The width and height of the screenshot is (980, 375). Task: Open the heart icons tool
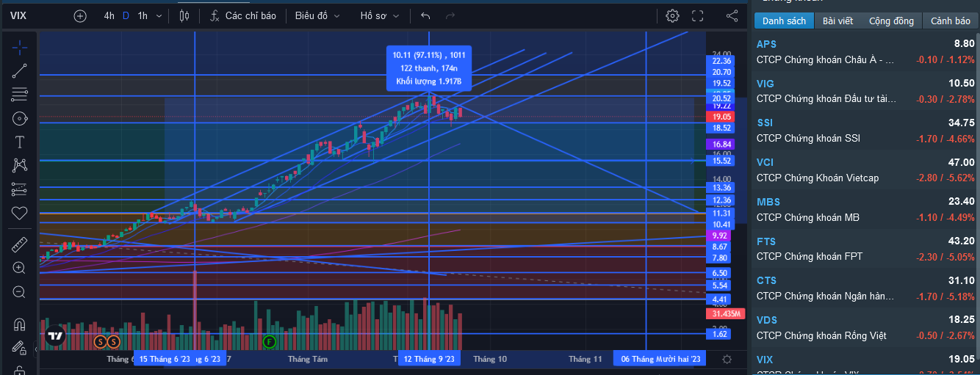point(19,213)
